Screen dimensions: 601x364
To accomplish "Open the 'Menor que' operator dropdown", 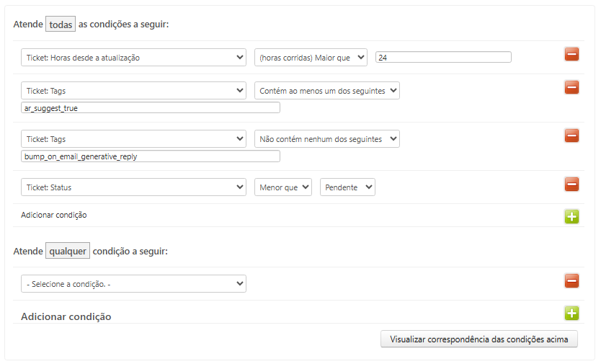I will coord(282,187).
